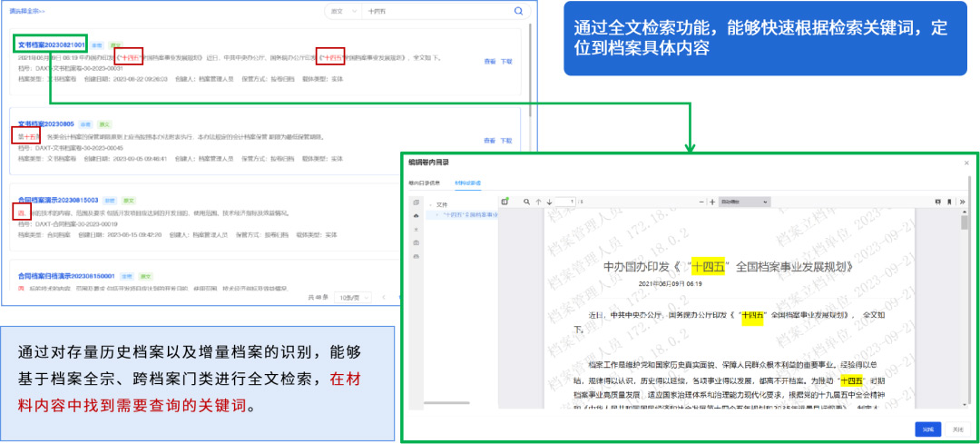Click the find-in-document magnifier icon in viewer toolbar
This screenshot has height=444, width=980.
(x=525, y=201)
